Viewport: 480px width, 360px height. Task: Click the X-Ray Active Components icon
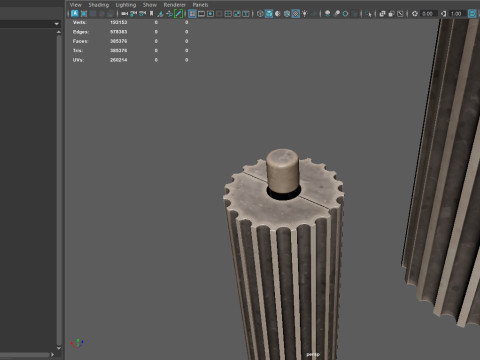pyautogui.click(x=391, y=13)
